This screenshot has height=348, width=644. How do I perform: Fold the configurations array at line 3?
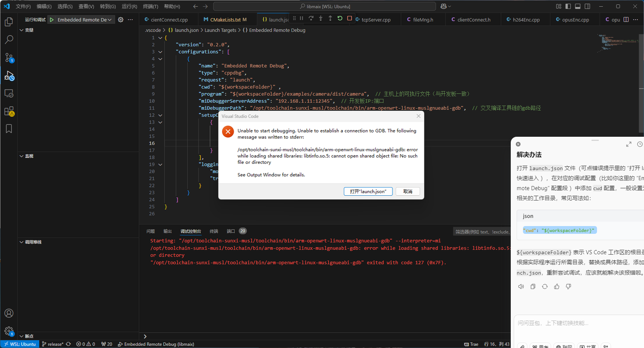tap(160, 52)
